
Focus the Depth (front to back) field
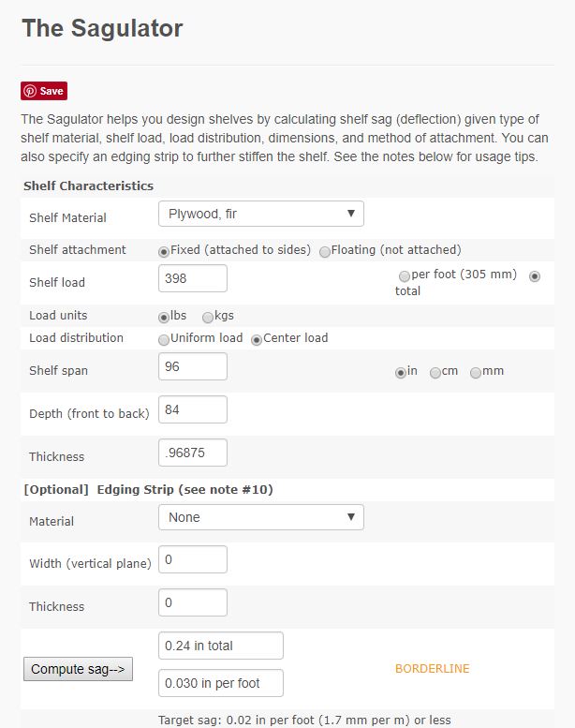193,409
